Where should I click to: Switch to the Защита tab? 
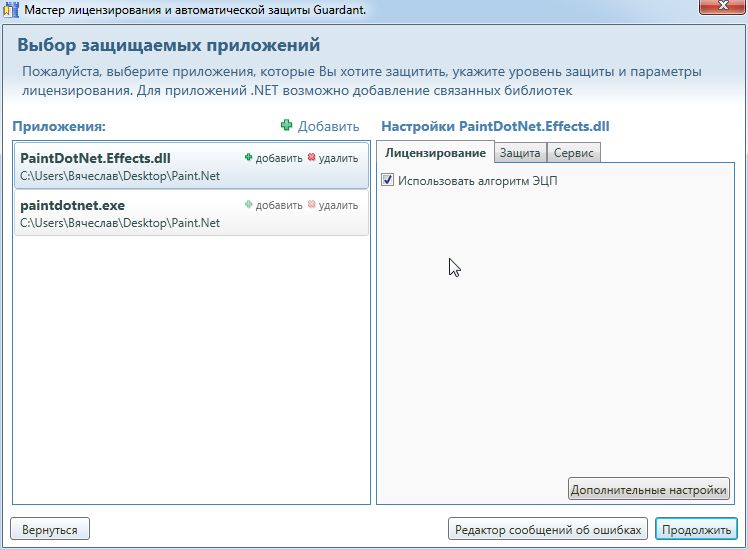[520, 153]
